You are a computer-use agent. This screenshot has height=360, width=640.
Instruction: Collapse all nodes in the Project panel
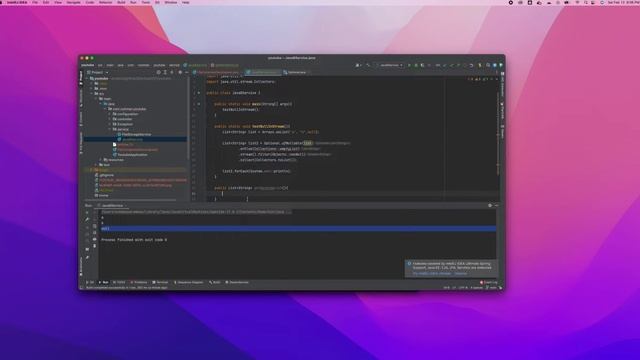[x=172, y=72]
